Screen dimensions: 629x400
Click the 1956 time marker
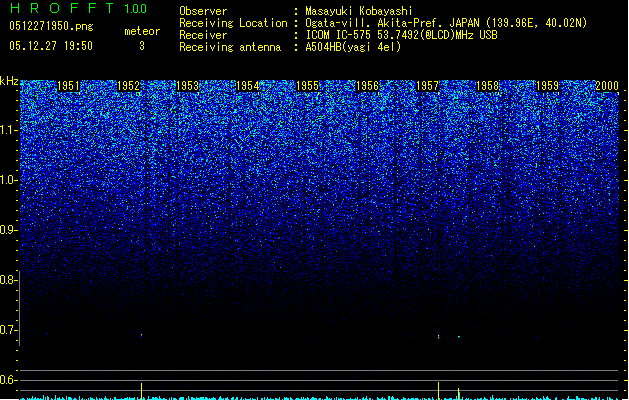click(x=367, y=86)
